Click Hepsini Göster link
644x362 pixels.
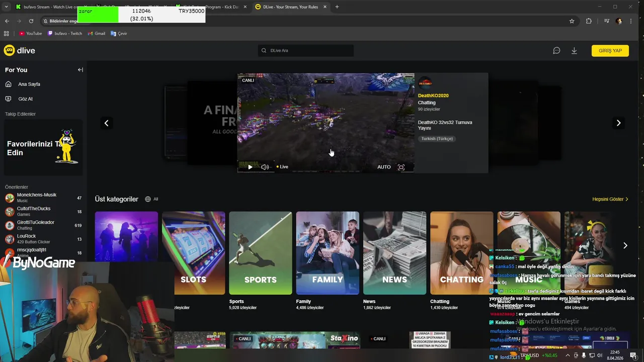tap(610, 199)
